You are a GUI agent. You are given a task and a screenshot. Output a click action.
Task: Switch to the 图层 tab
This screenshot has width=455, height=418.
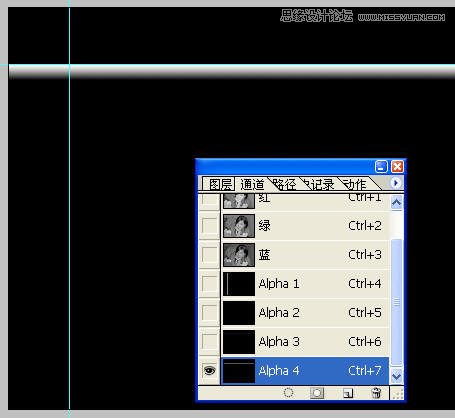220,184
